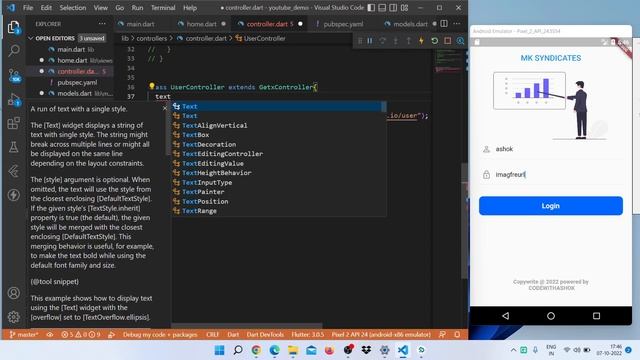Open the Terminal menu
This screenshot has width=640, height=360.
click(x=163, y=8)
